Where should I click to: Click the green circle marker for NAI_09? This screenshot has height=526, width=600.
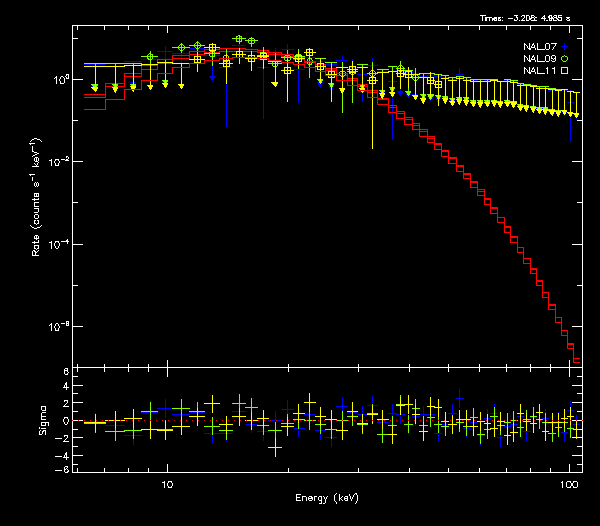[565, 59]
